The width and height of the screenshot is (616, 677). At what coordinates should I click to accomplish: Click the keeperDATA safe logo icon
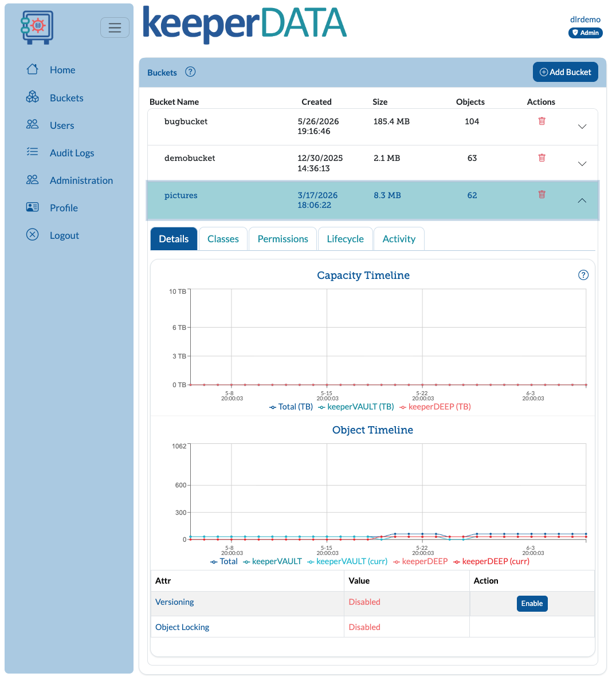[37, 27]
